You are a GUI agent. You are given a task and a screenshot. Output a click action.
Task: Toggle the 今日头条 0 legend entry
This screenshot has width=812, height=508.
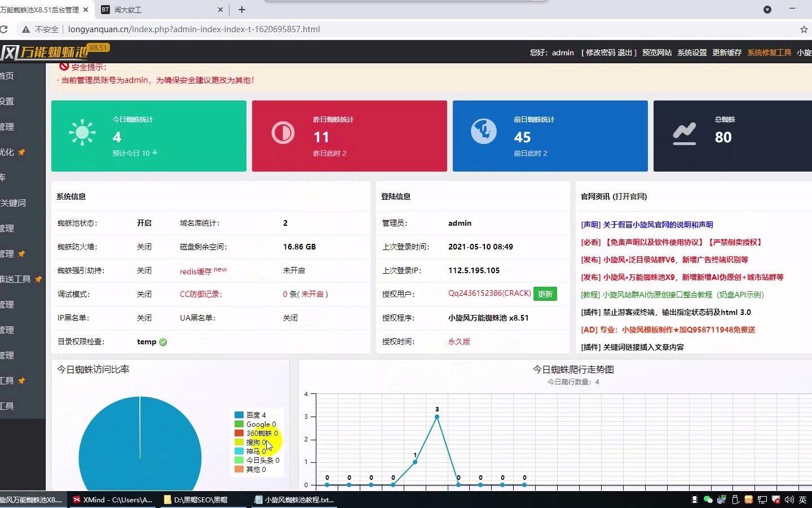click(x=257, y=460)
